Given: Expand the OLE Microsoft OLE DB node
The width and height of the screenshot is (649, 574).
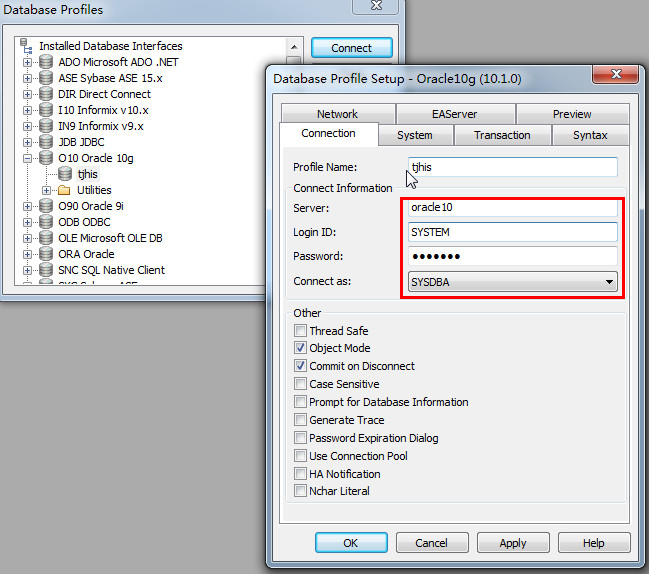Looking at the screenshot, I should pyautogui.click(x=27, y=238).
